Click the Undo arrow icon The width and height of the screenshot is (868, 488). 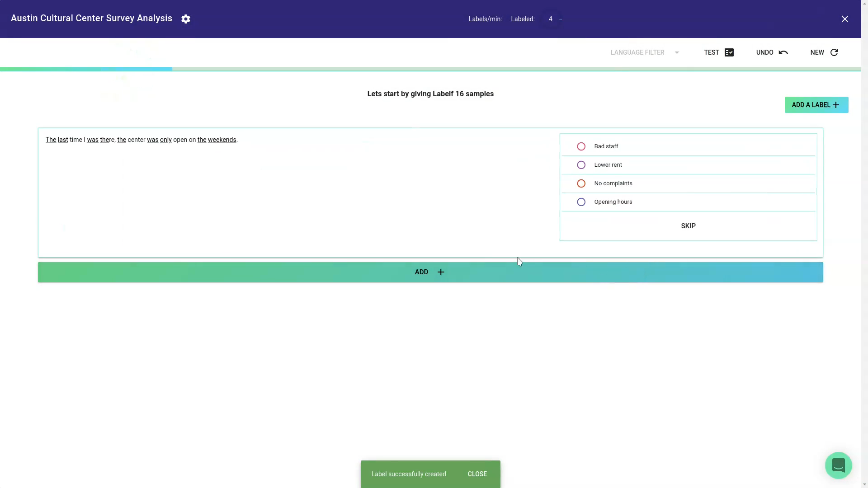point(783,52)
